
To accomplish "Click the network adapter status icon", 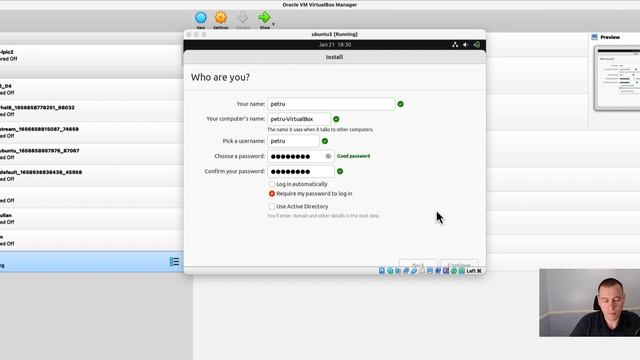I will (x=406, y=271).
